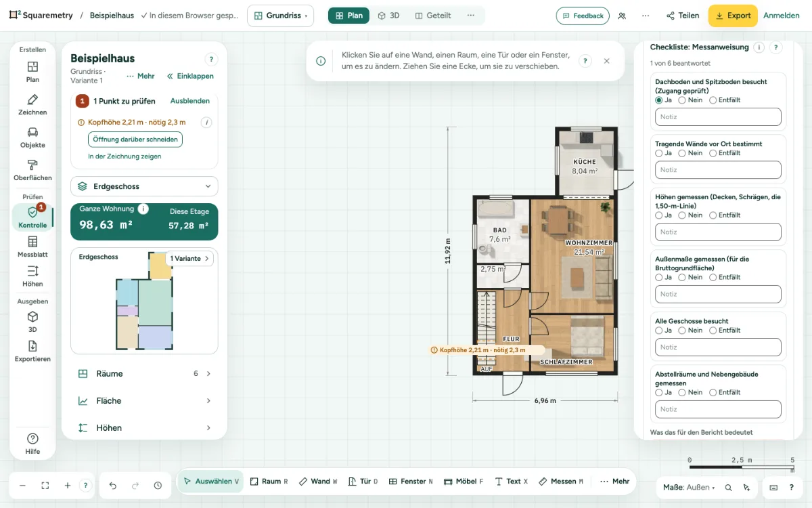Open the collaborators people icon
The height and width of the screenshot is (508, 812).
622,16
